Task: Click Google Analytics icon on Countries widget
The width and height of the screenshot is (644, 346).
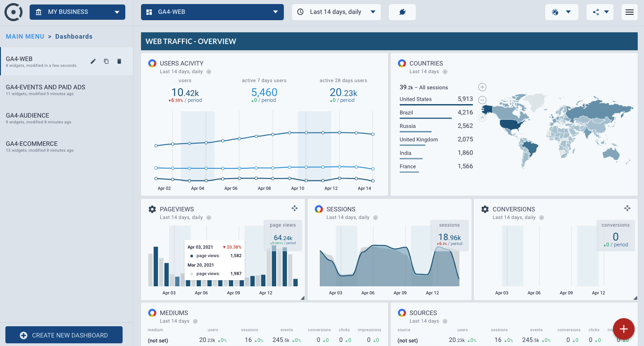Action: tap(402, 63)
